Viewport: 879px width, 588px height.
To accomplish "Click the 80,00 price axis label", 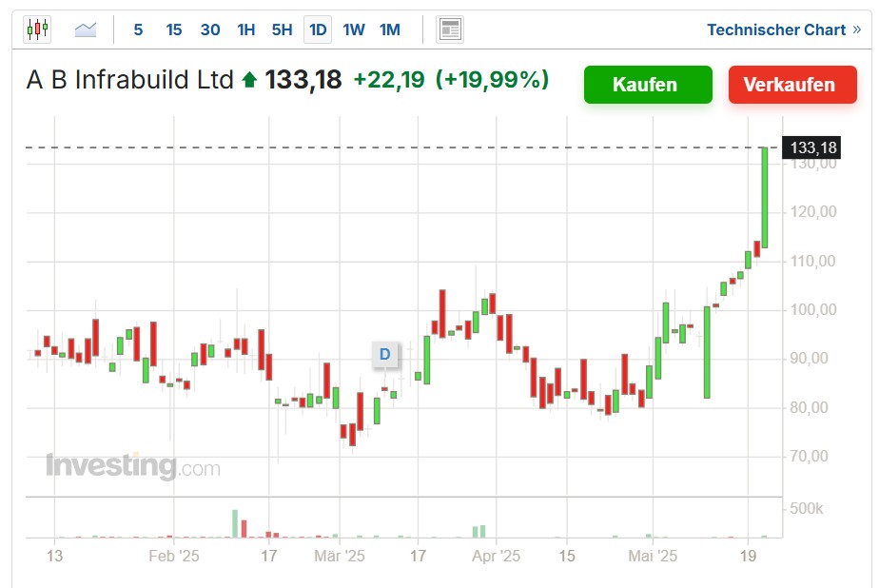I will (809, 407).
